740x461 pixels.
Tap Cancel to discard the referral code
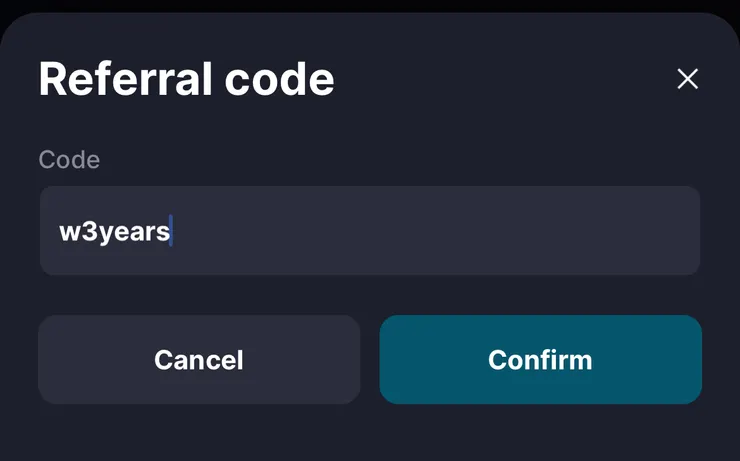(x=199, y=360)
